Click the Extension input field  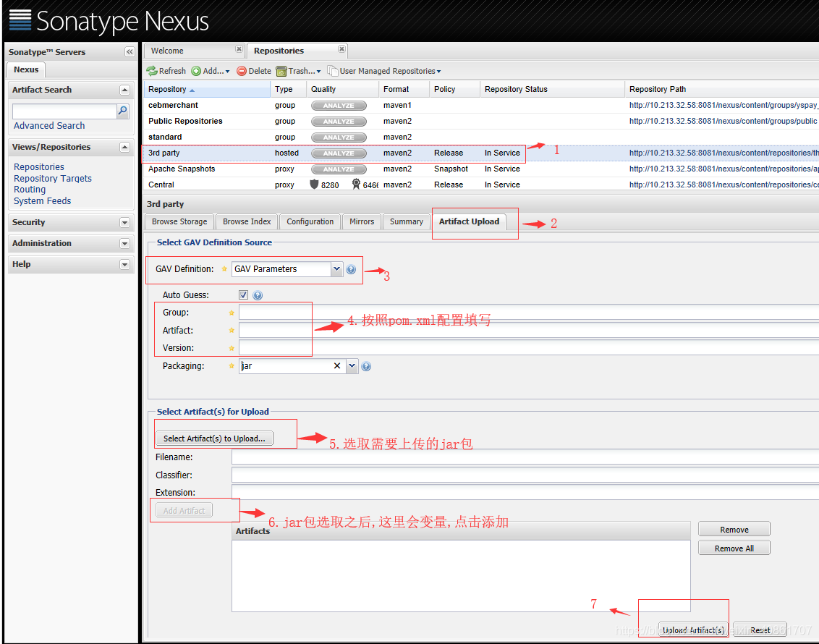pos(525,493)
